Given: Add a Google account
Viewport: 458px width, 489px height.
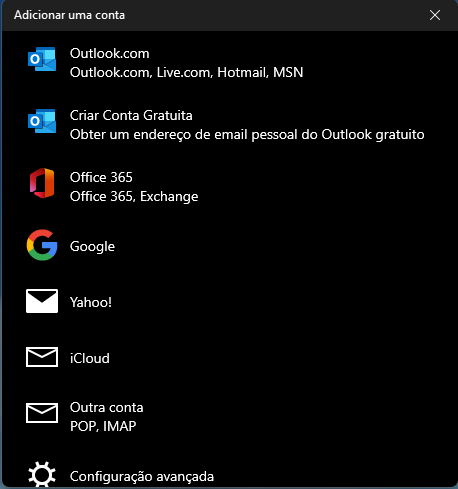Looking at the screenshot, I should pos(229,246).
